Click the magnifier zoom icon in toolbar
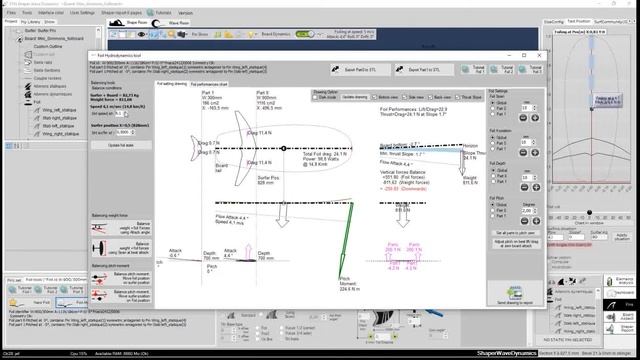Viewport: 640px width, 360px height. point(172,34)
